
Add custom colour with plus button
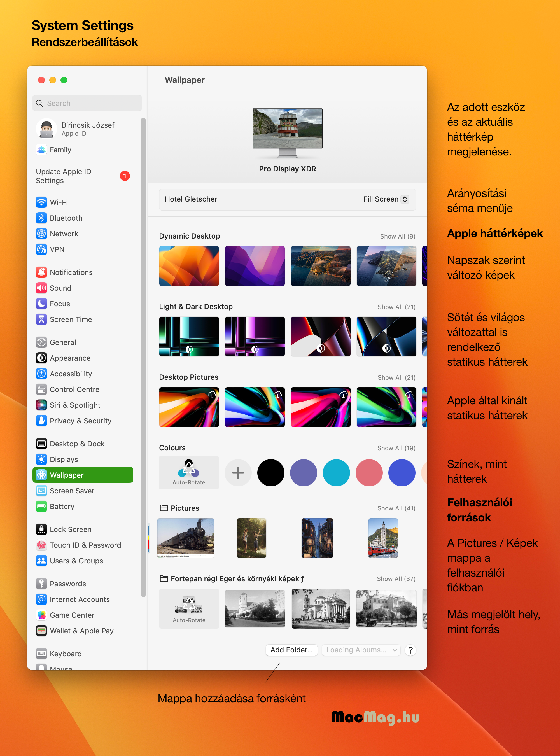click(238, 473)
